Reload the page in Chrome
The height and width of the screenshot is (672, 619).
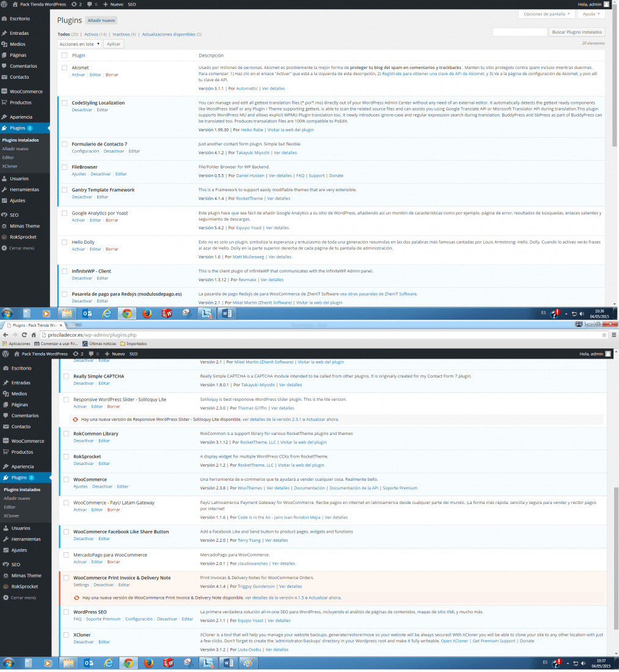(x=24, y=335)
